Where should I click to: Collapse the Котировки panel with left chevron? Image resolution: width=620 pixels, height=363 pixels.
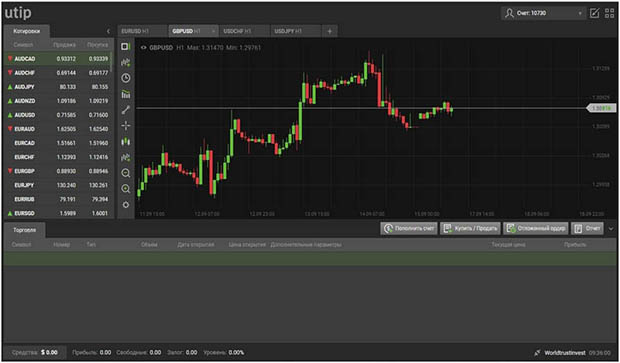(x=108, y=31)
